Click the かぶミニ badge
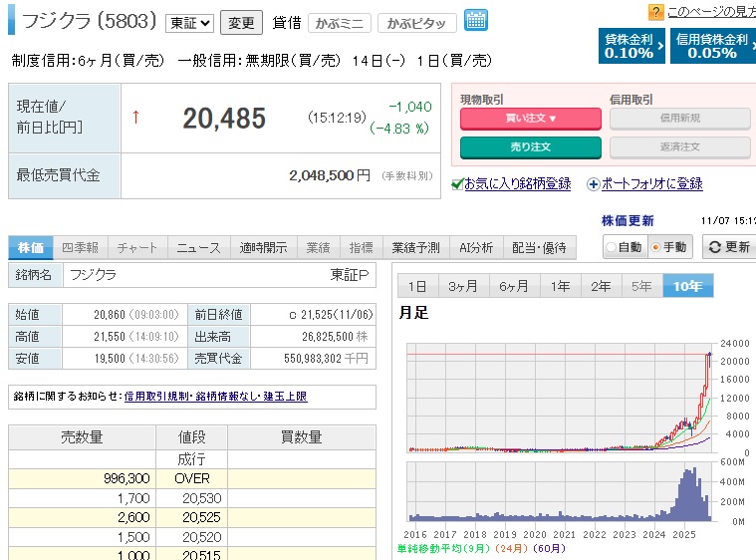756x560 pixels. (340, 22)
